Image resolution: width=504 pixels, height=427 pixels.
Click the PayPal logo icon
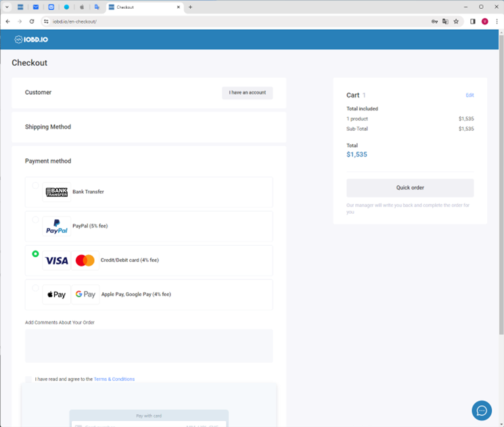pos(57,227)
